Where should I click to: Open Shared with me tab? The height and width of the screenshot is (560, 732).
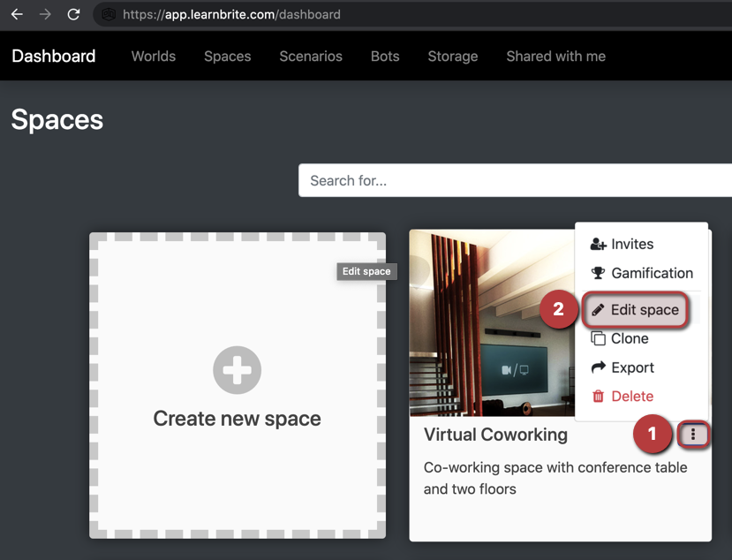[555, 57]
